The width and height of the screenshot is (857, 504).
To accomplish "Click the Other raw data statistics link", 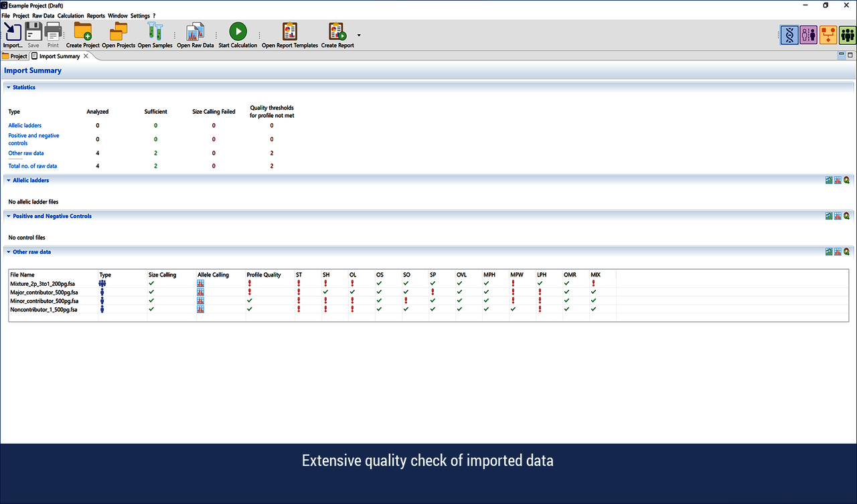I will (25, 153).
